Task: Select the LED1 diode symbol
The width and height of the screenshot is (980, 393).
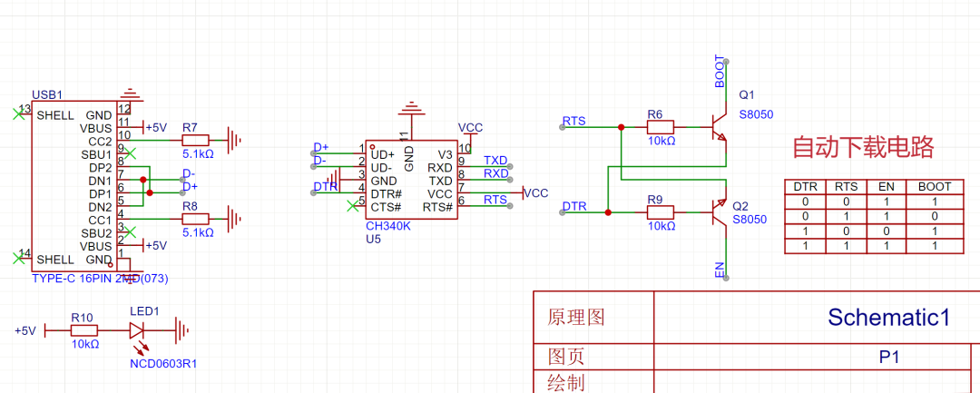Action: point(138,330)
